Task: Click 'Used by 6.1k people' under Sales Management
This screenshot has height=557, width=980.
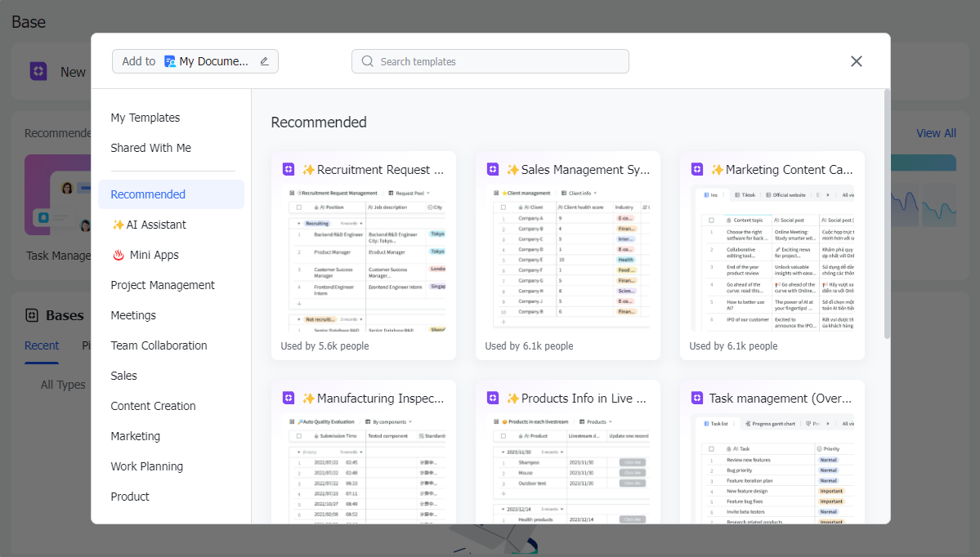Action: click(x=530, y=346)
